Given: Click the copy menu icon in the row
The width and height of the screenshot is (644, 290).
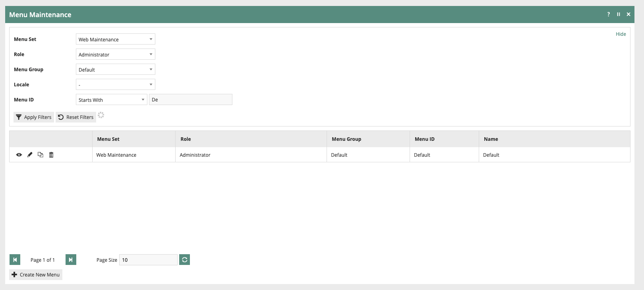Looking at the screenshot, I should (41, 155).
